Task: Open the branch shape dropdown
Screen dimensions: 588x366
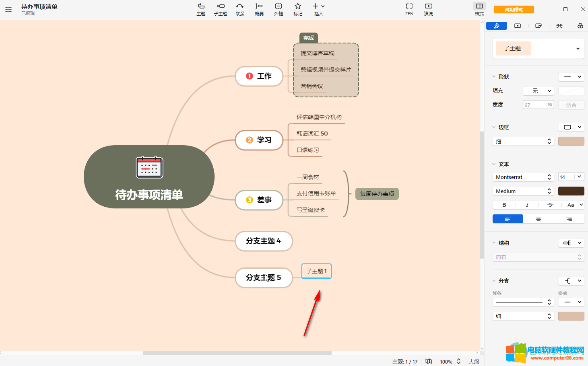Action: 571,281
